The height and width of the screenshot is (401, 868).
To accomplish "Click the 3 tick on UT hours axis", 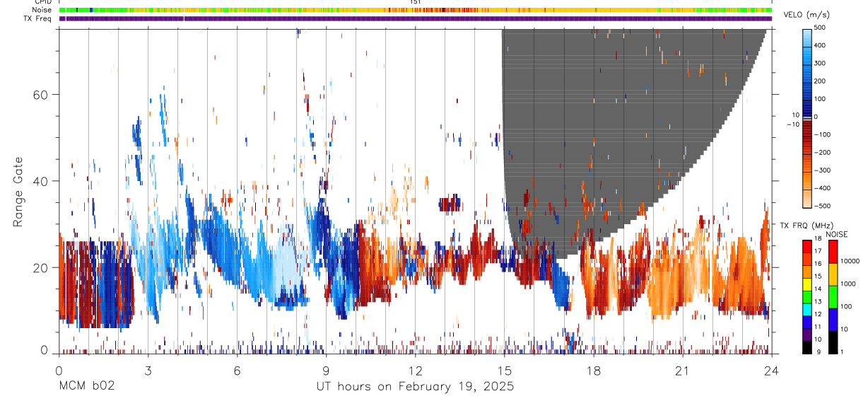I will point(148,370).
